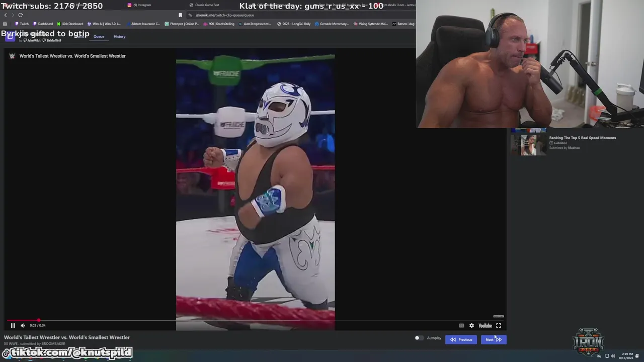
Task: Open the Dashboard bookmark
Action: (43, 24)
